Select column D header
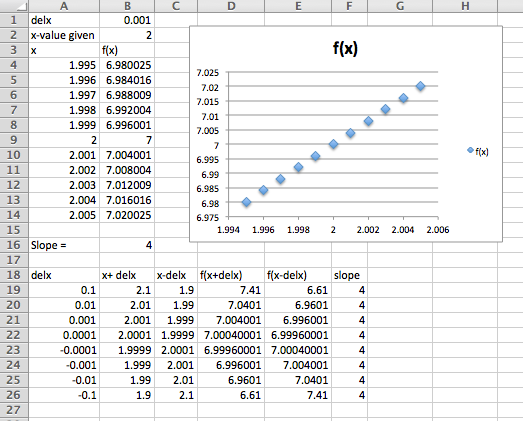Image resolution: width=523 pixels, height=421 pixels. (x=231, y=6)
